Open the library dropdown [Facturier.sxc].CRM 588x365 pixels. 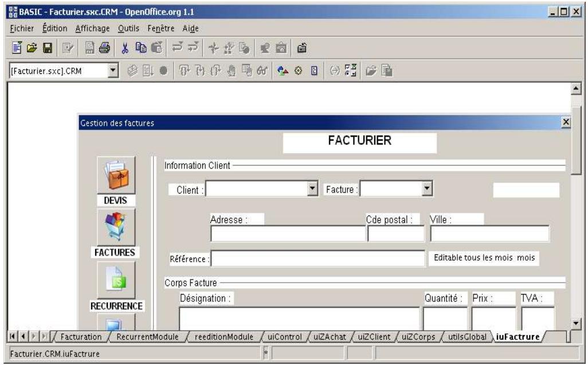pyautogui.click(x=113, y=70)
